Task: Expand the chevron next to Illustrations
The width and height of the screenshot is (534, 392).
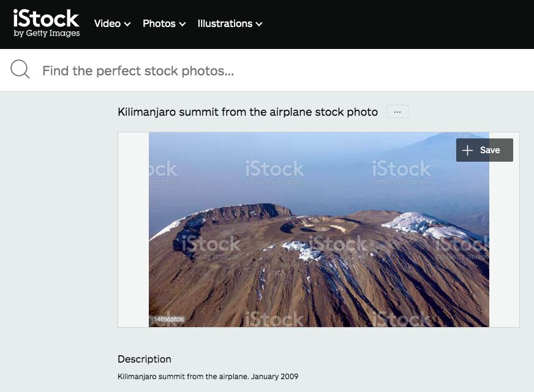Action: coord(259,24)
